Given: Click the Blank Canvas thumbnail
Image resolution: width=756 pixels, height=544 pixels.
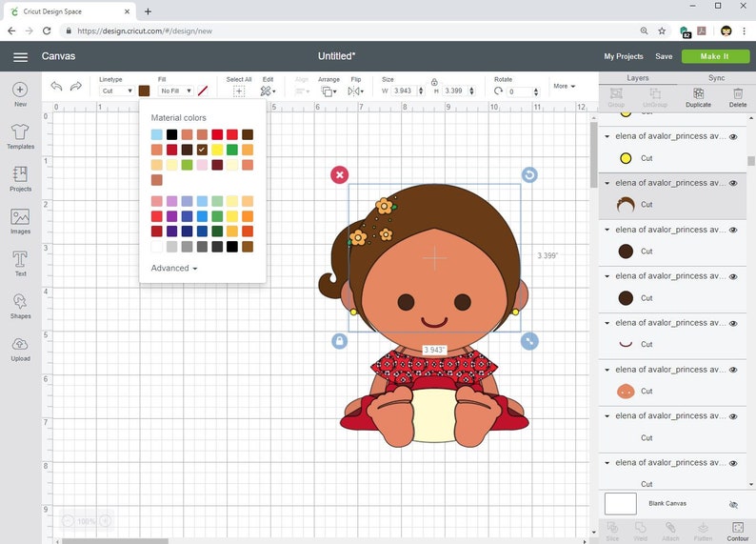Looking at the screenshot, I should pos(620,504).
